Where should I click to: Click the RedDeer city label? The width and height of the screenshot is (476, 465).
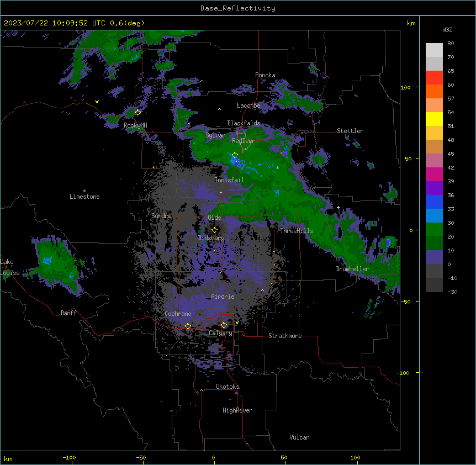click(x=244, y=141)
